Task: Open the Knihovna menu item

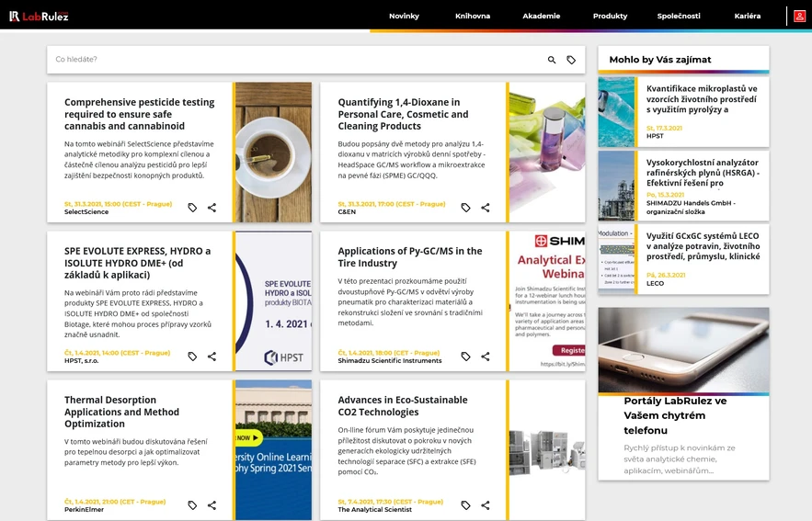Action: click(x=473, y=16)
